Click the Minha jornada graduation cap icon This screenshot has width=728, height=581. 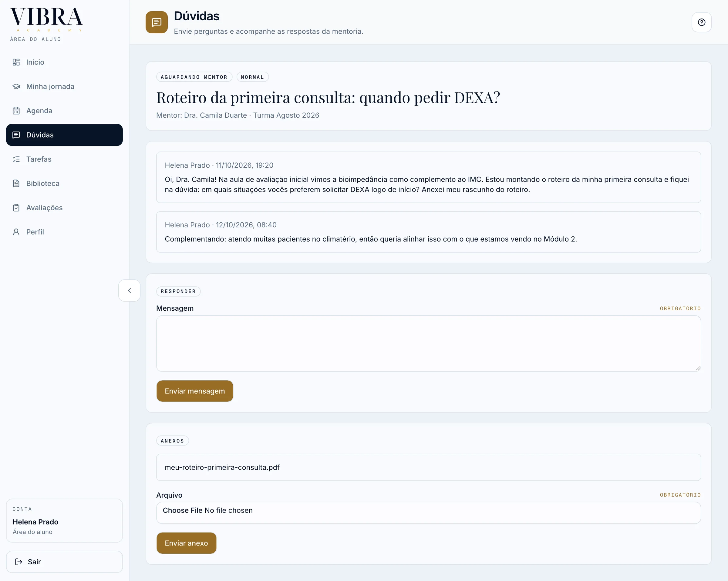[16, 86]
